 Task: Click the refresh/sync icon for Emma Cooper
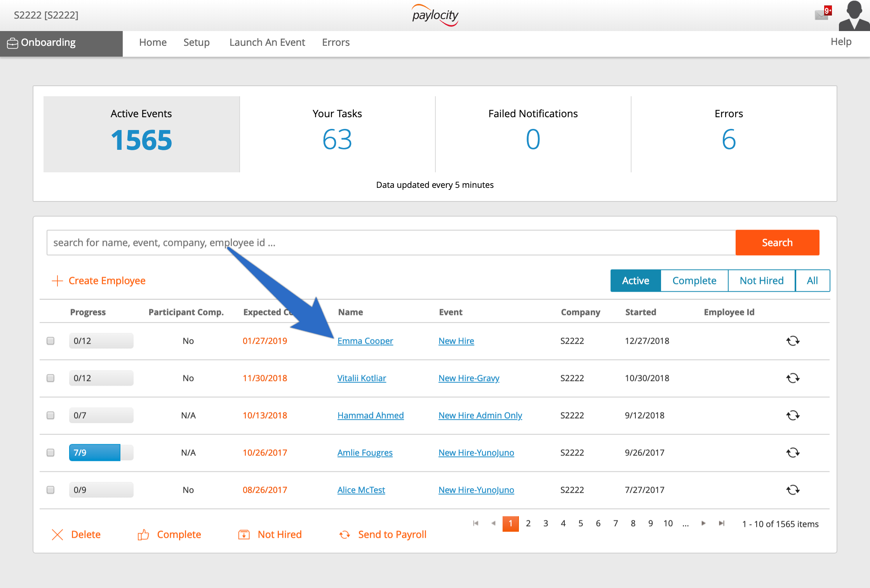[793, 340]
